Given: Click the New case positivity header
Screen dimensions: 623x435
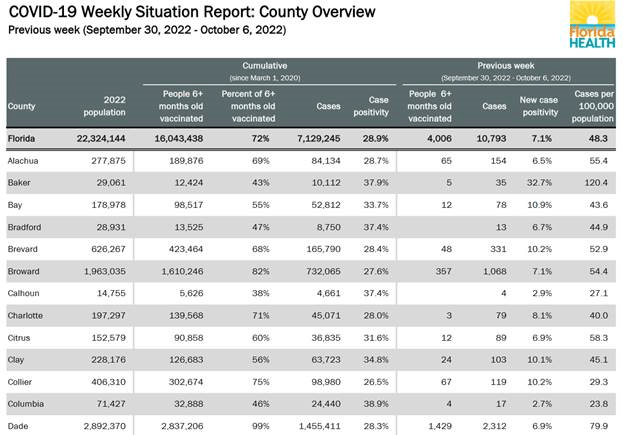Looking at the screenshot, I should (x=542, y=106).
